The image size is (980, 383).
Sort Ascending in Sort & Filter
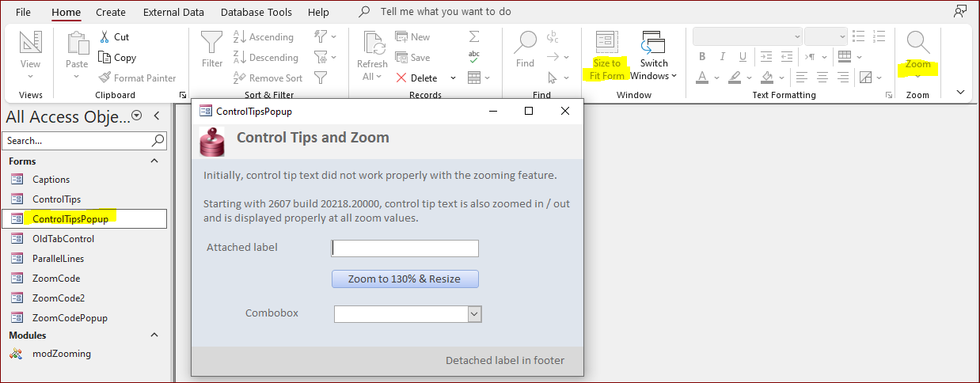point(264,37)
